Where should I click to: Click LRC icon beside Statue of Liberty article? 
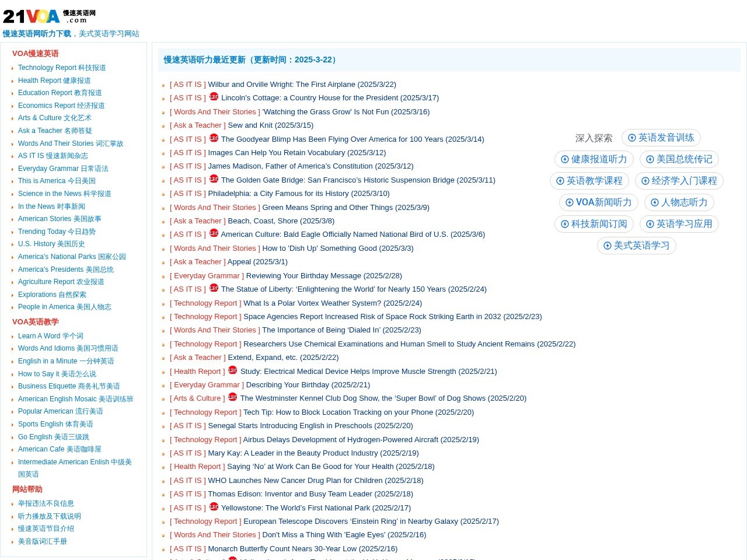point(214,288)
